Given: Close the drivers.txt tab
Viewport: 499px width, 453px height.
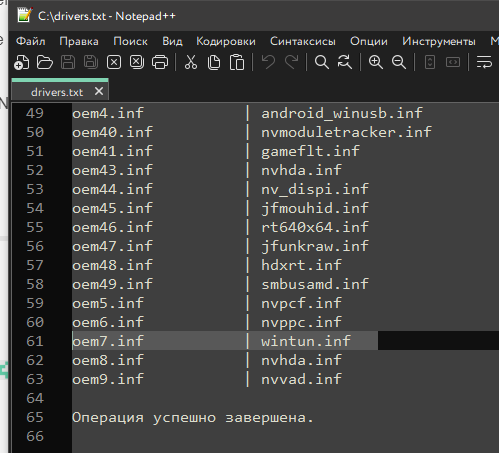Looking at the screenshot, I should point(99,91).
